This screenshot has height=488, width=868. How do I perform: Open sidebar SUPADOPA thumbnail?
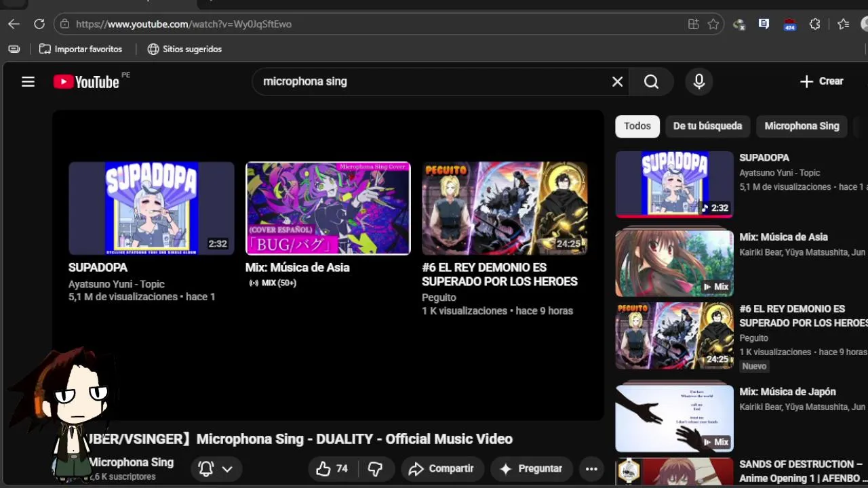[674, 184]
